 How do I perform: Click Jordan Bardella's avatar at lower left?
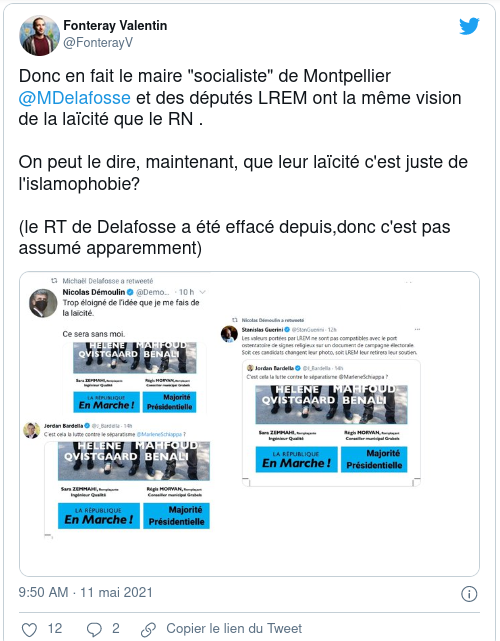[31, 430]
